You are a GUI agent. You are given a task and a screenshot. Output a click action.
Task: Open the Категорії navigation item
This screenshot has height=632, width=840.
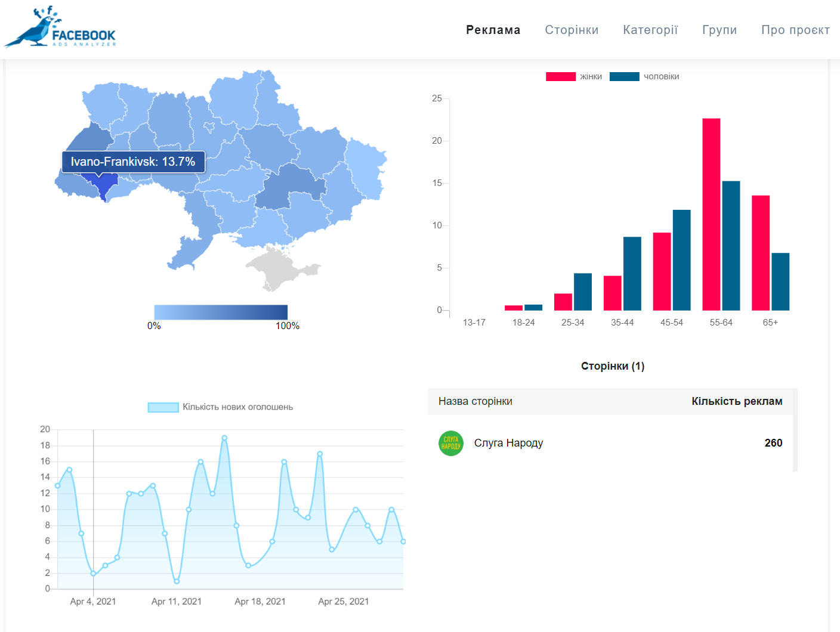coord(650,30)
